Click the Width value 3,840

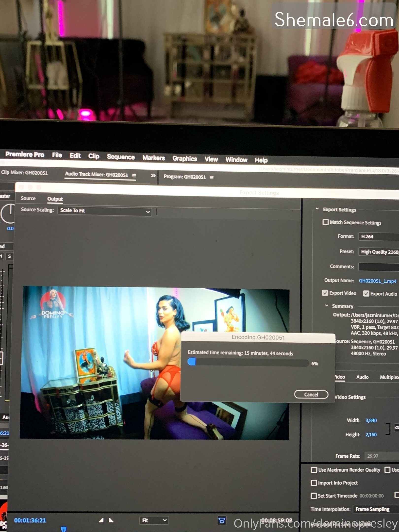(371, 420)
